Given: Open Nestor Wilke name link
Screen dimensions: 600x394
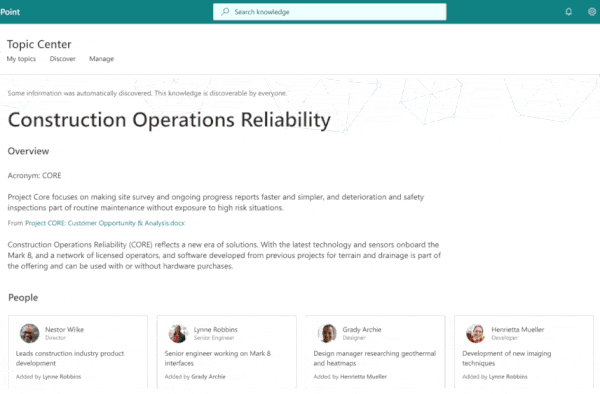Looking at the screenshot, I should click(64, 329).
